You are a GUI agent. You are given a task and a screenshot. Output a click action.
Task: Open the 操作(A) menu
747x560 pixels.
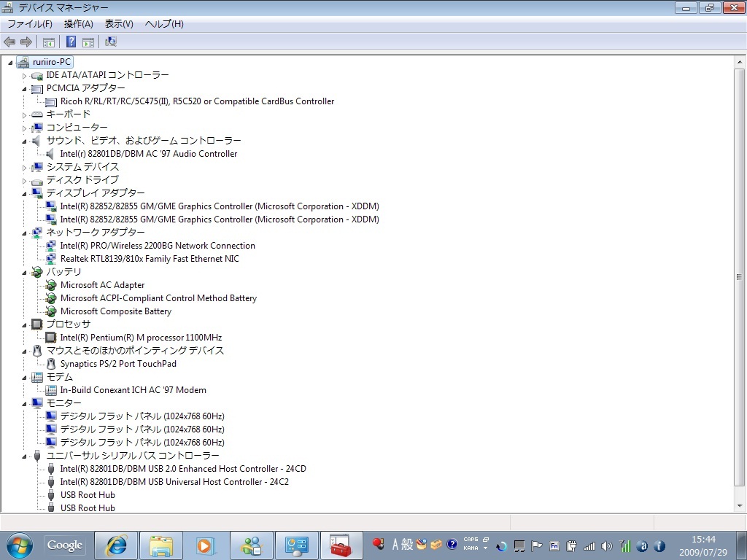[x=78, y=24]
